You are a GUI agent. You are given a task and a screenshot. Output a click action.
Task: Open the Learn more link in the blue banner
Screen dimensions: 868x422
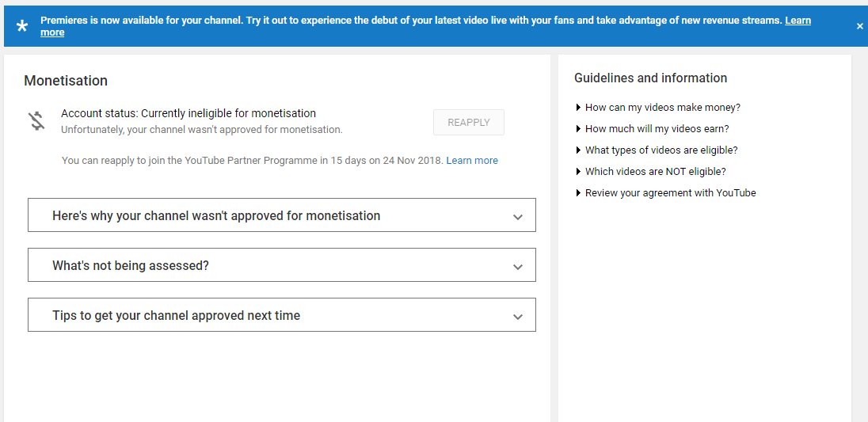(798, 21)
